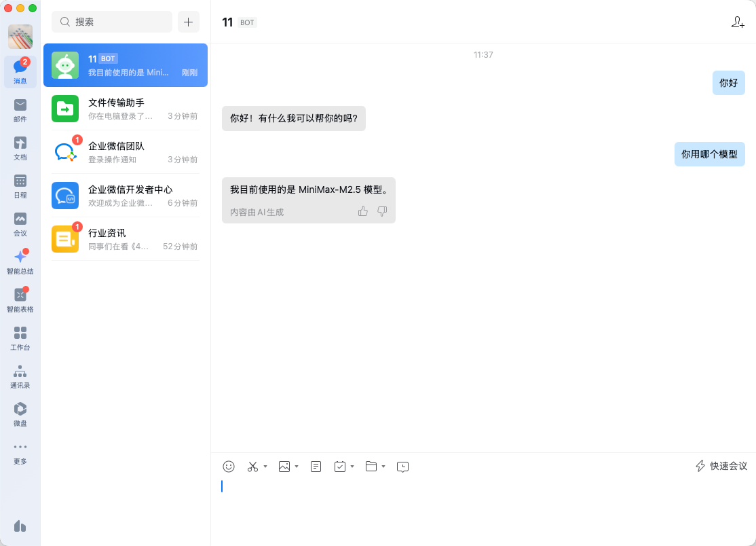Open 邮件 (Mail) in the sidebar
The image size is (756, 546).
[x=20, y=109]
